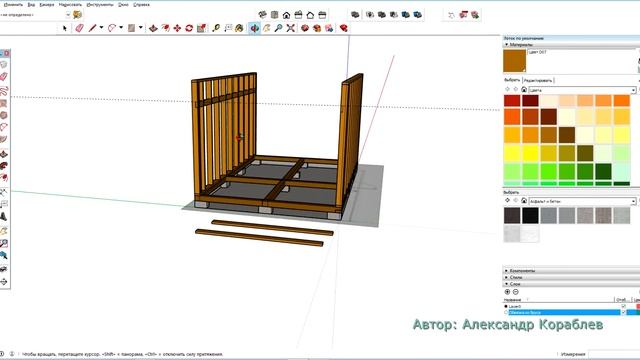Close the floating left tool palette
Screen dimensions: 640x360
tap(7, 53)
